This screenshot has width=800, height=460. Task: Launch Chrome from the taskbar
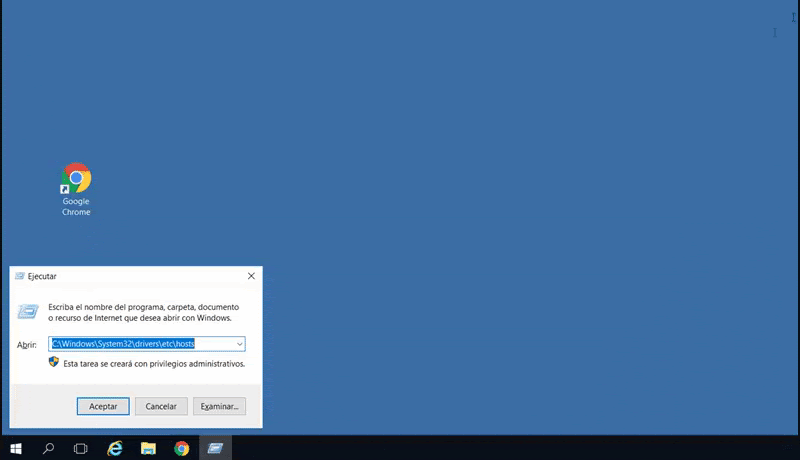click(182, 448)
